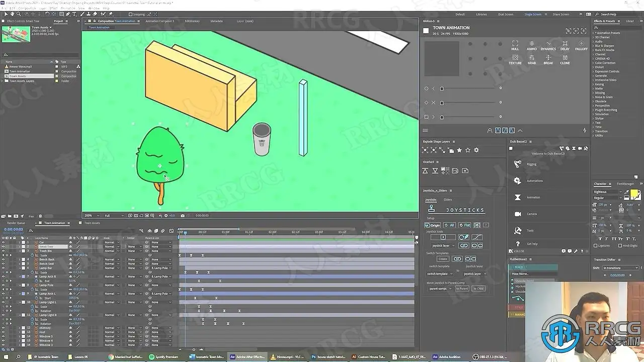
Task: Select Single Screen workspace
Action: tap(534, 14)
